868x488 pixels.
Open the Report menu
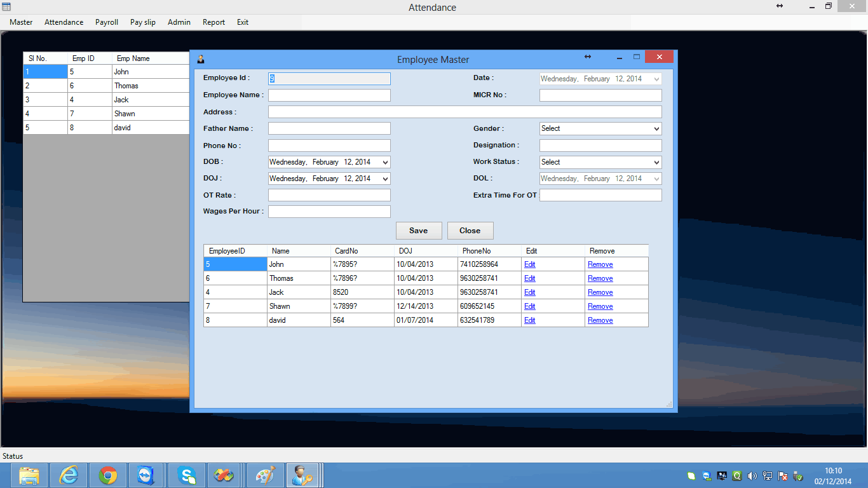pyautogui.click(x=214, y=22)
